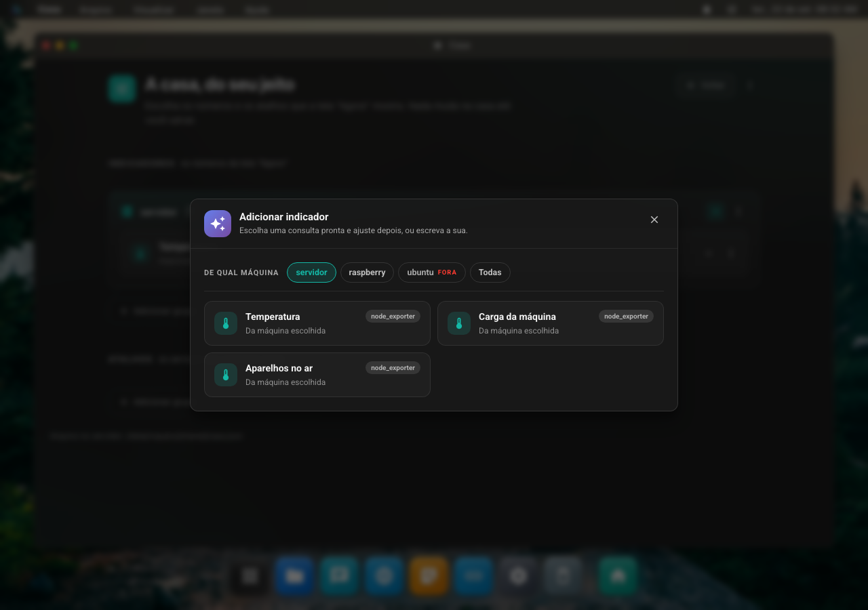Click the red FORA status badge
This screenshot has width=868, height=610.
[x=447, y=272]
